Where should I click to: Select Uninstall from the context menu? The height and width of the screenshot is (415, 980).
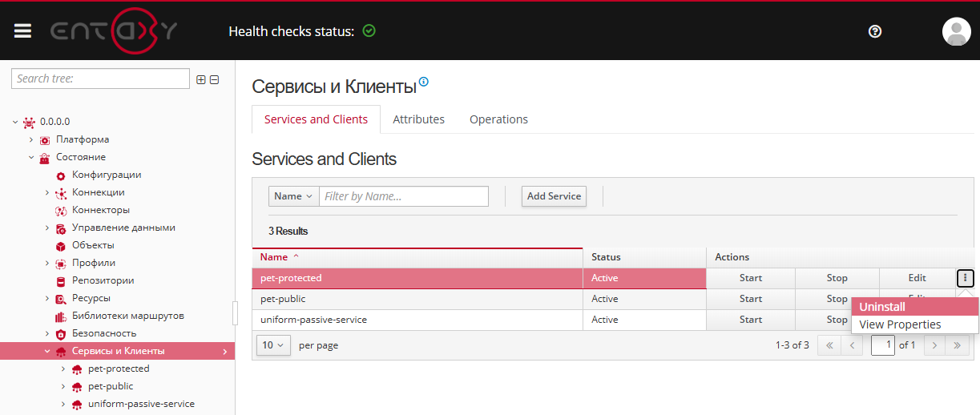tap(882, 307)
